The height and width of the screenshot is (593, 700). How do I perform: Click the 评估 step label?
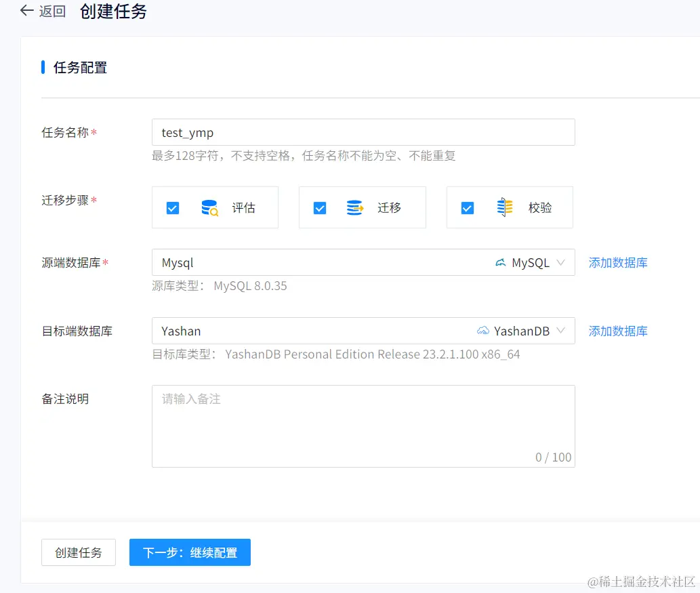click(243, 207)
